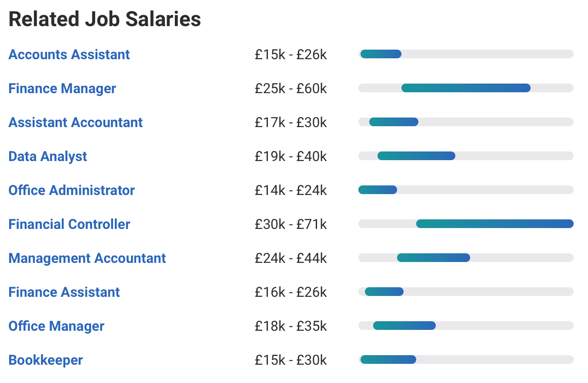Open the Management Accountant link
Image resolution: width=588 pixels, height=383 pixels.
coord(87,258)
